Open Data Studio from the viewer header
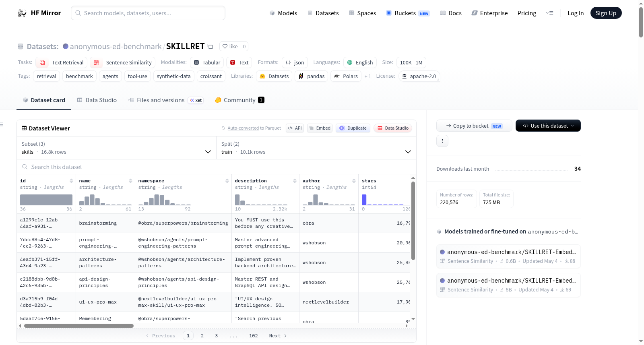The height and width of the screenshot is (345, 644). click(x=393, y=128)
